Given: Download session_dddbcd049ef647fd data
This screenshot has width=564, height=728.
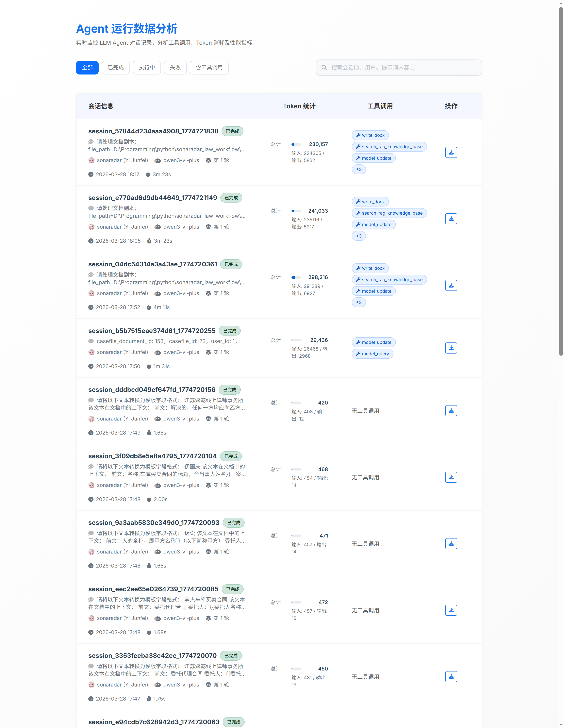Looking at the screenshot, I should point(451,411).
